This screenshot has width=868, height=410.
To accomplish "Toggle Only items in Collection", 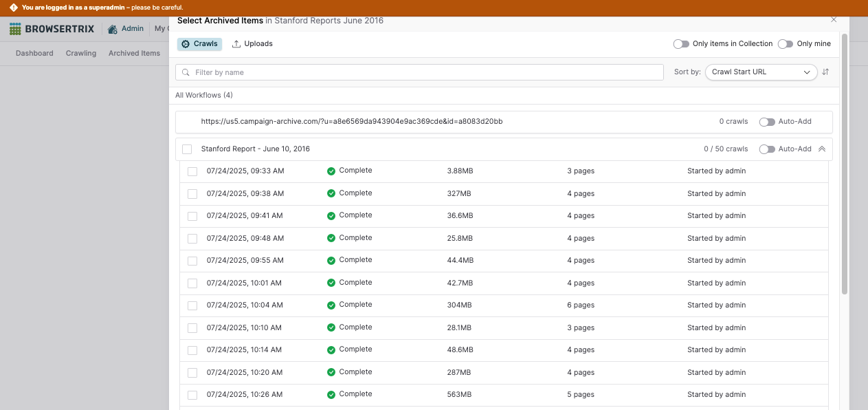I will pyautogui.click(x=681, y=44).
